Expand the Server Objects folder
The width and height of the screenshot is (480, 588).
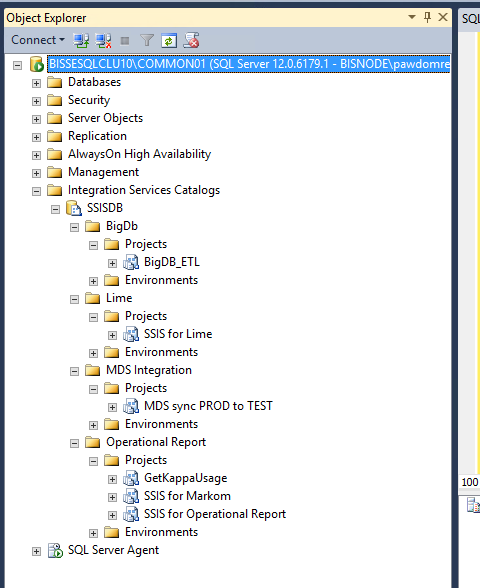36,119
